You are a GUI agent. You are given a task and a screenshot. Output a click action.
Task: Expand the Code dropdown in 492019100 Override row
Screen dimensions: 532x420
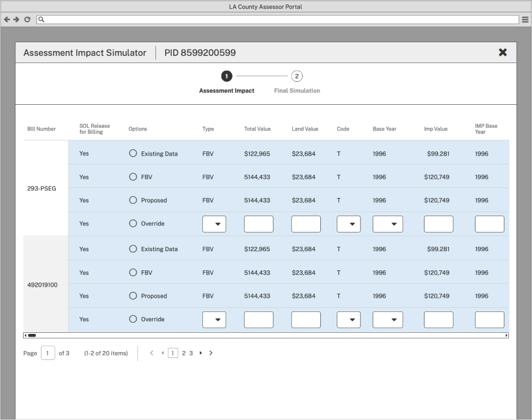point(348,320)
